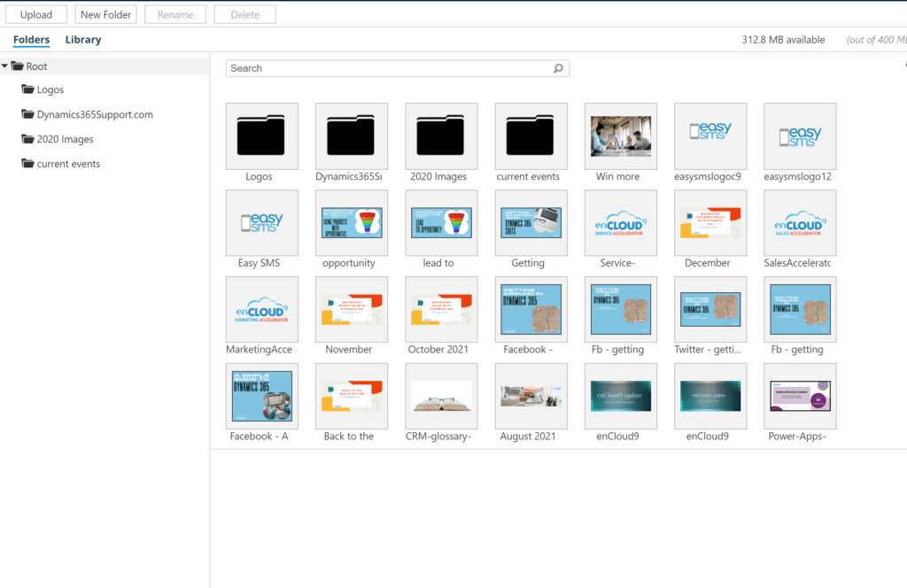Click the August 2021 file name
This screenshot has height=588, width=907.
click(x=528, y=437)
